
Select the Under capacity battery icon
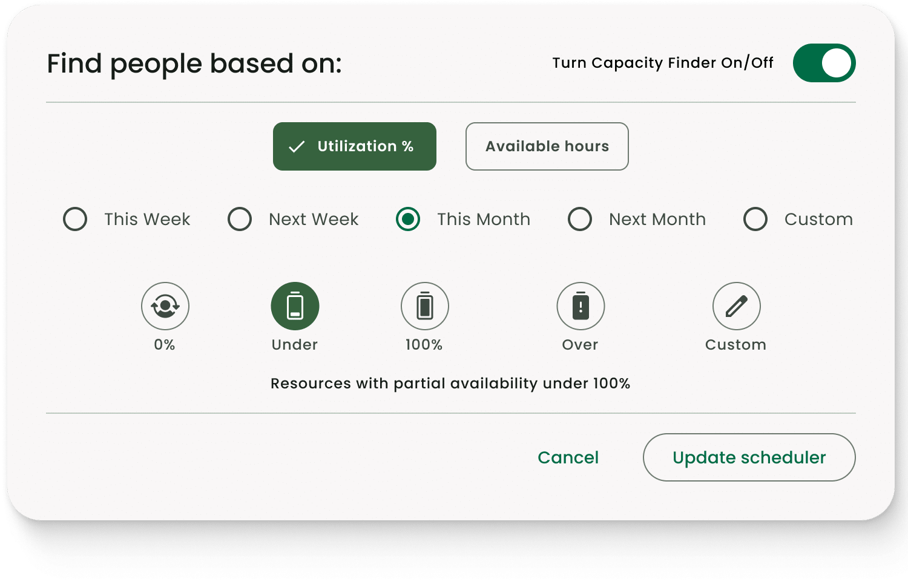click(295, 306)
